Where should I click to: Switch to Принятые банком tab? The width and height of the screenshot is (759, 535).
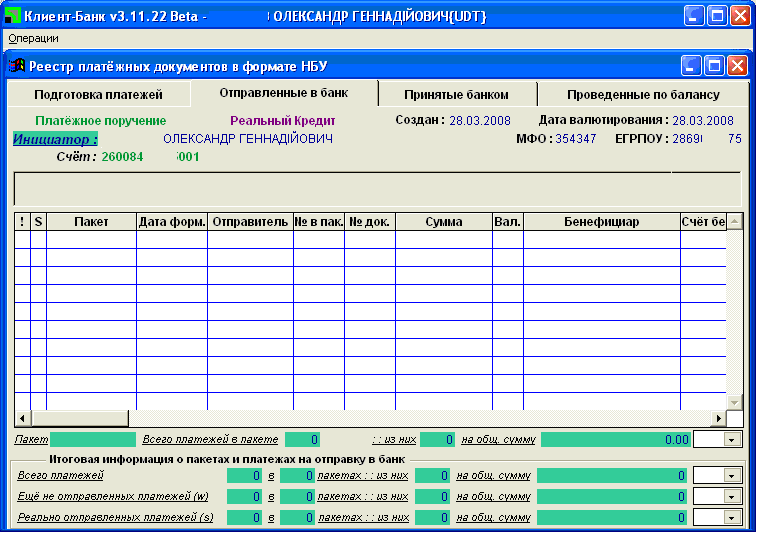[x=457, y=95]
